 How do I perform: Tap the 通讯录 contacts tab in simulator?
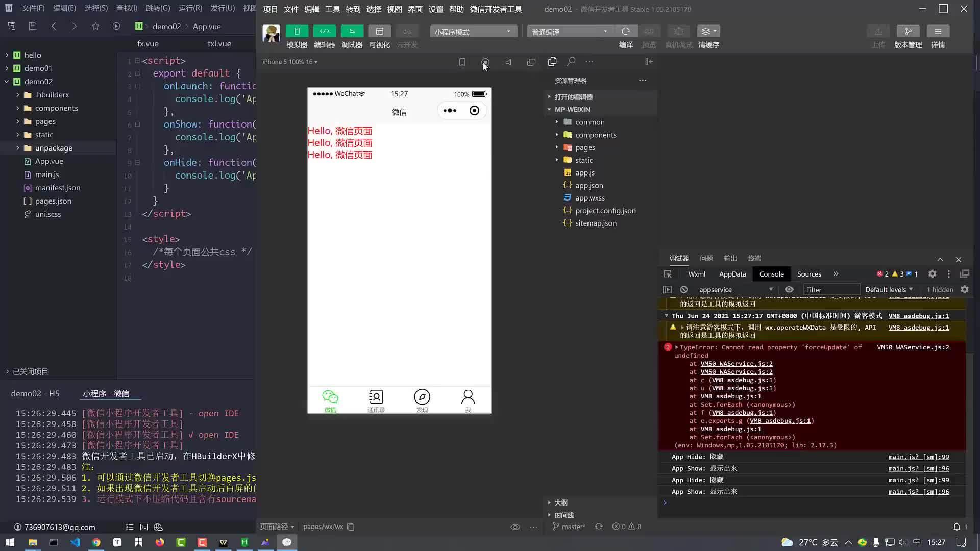coord(376,400)
